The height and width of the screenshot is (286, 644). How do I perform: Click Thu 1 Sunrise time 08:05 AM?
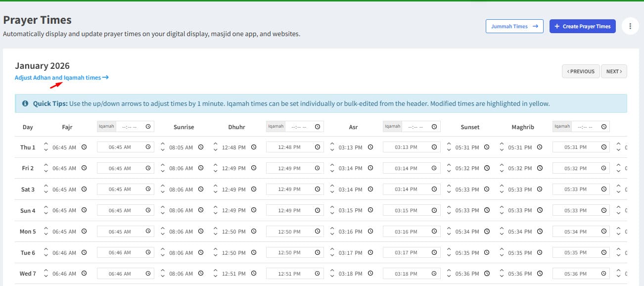[x=181, y=147]
